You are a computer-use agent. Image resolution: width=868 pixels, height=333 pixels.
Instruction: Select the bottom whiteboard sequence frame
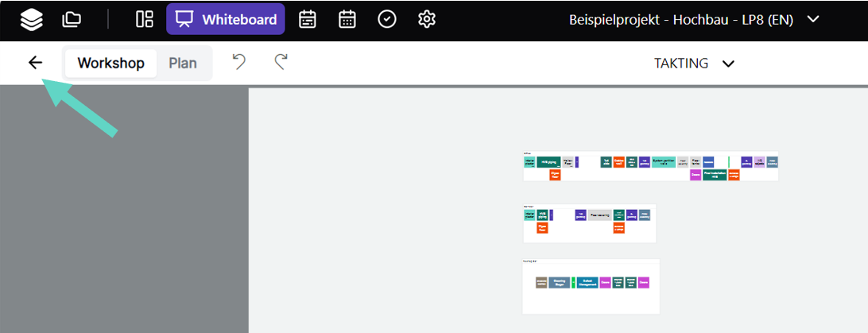tap(591, 286)
